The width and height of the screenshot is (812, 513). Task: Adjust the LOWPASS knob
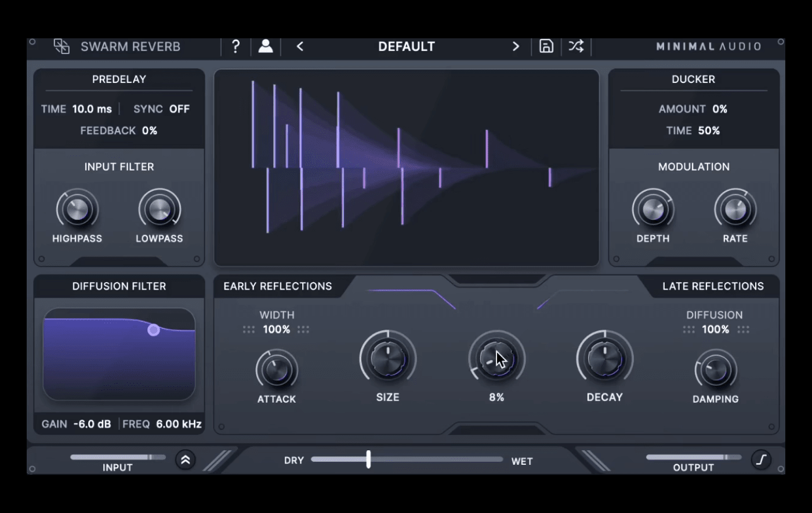[159, 209]
